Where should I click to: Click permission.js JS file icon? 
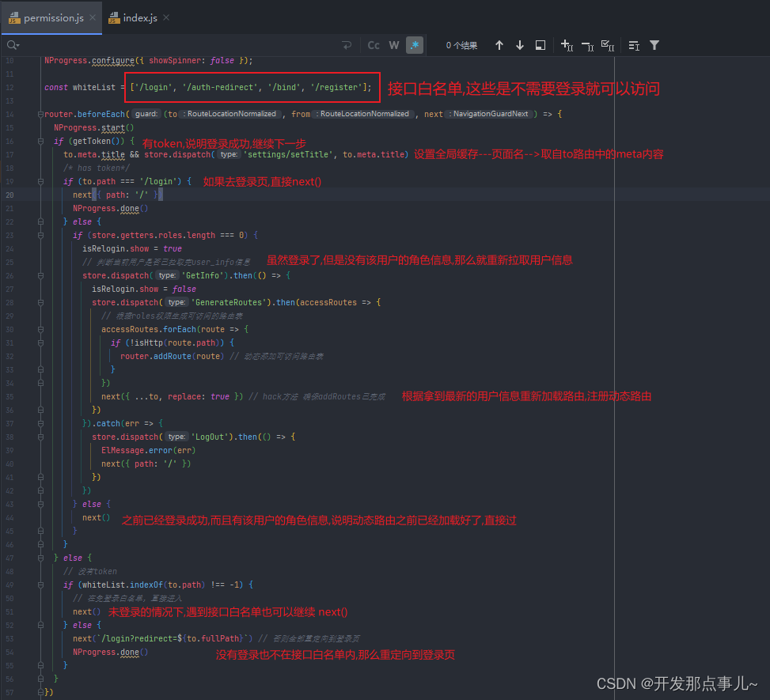click(15, 17)
